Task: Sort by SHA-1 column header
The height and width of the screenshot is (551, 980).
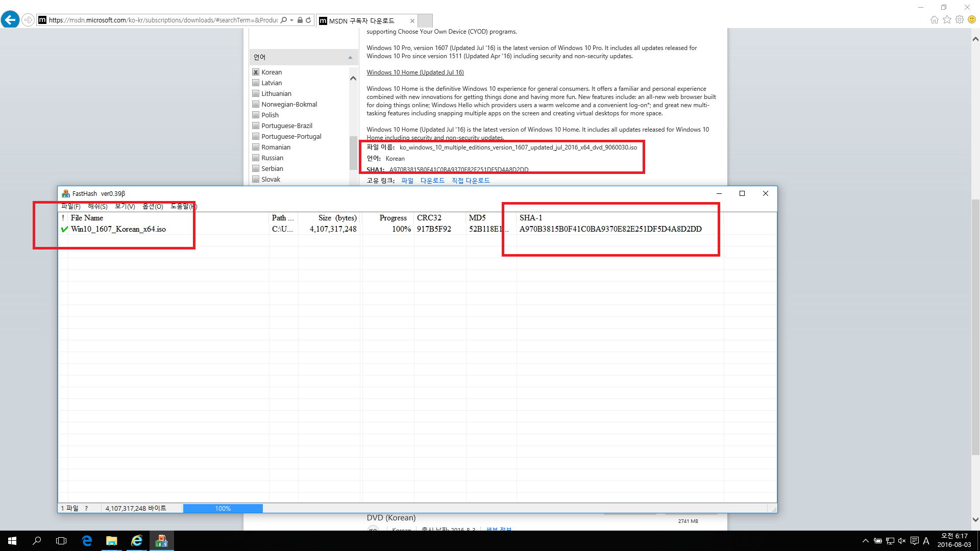Action: [x=620, y=218]
